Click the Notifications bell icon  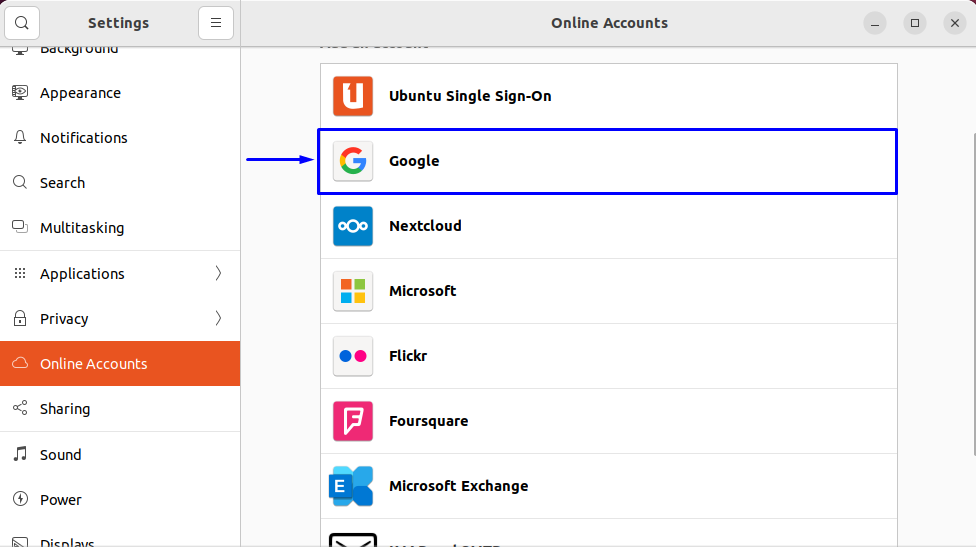click(x=20, y=138)
